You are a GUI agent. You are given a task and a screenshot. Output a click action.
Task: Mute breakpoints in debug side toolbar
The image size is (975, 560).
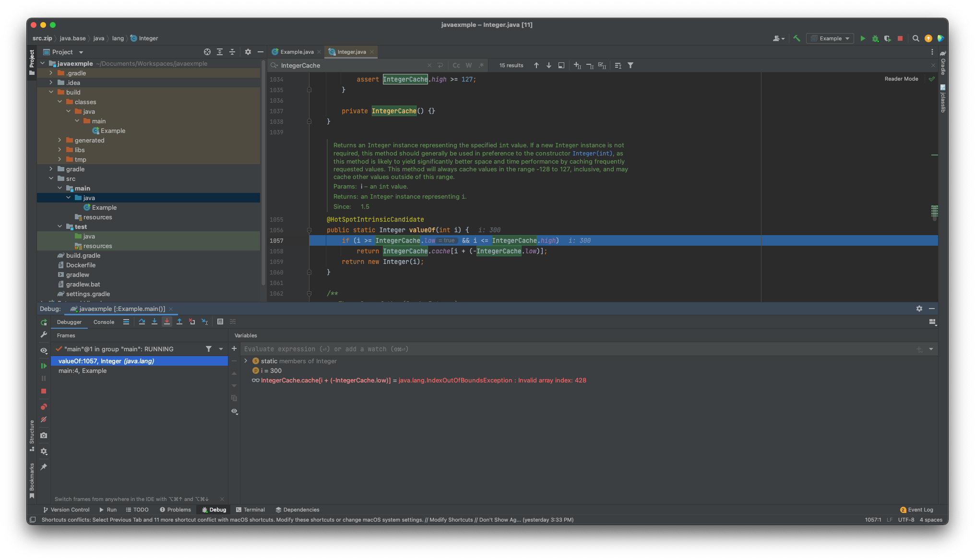click(x=44, y=419)
